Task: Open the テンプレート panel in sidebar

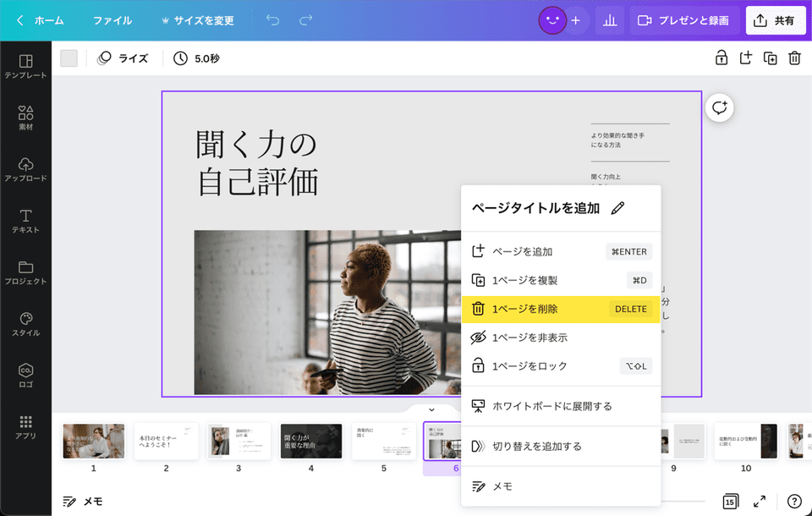Action: click(27, 63)
